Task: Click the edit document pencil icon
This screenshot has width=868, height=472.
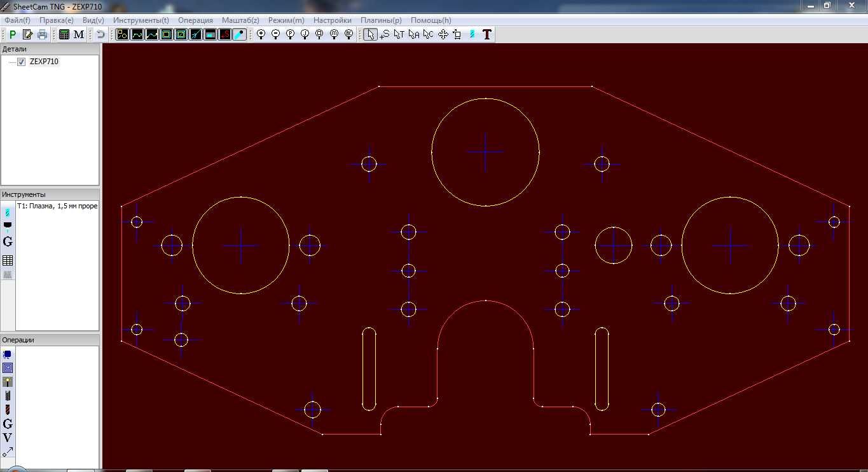Action: [27, 34]
